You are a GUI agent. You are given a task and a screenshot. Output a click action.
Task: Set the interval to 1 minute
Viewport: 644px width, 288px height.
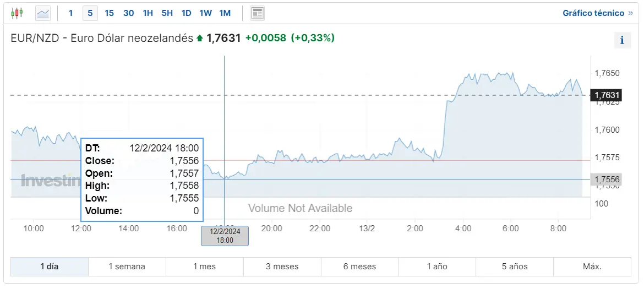click(70, 13)
